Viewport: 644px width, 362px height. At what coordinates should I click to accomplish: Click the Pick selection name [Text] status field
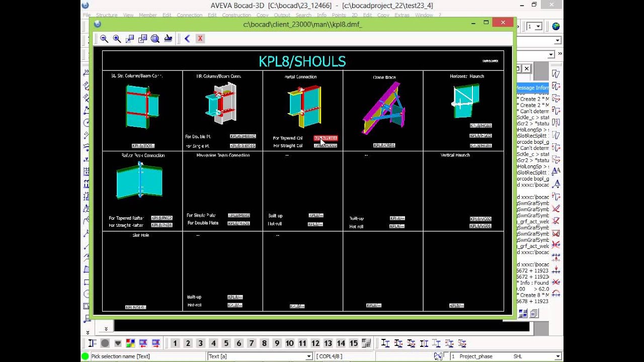148,356
